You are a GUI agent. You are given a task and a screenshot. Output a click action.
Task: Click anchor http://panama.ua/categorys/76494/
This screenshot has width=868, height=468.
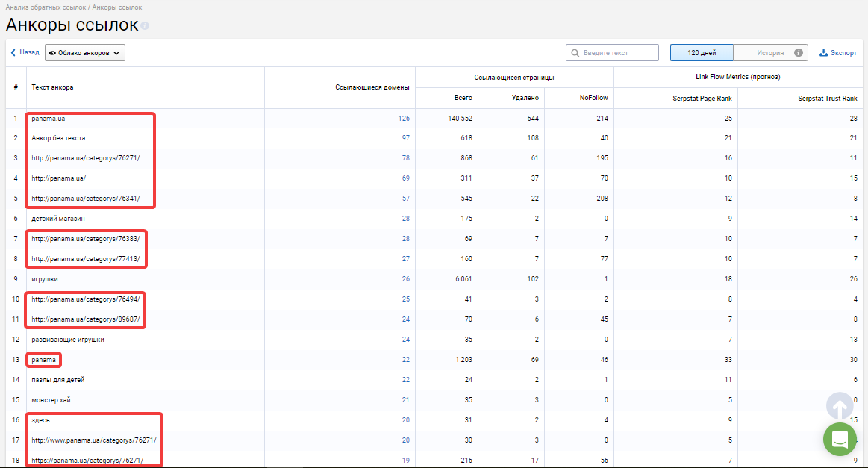click(85, 299)
